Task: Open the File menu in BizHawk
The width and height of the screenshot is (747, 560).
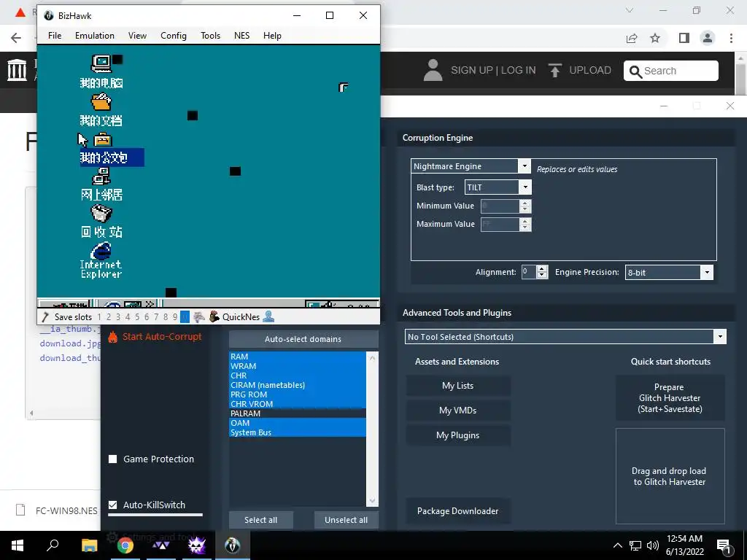Action: [55, 36]
